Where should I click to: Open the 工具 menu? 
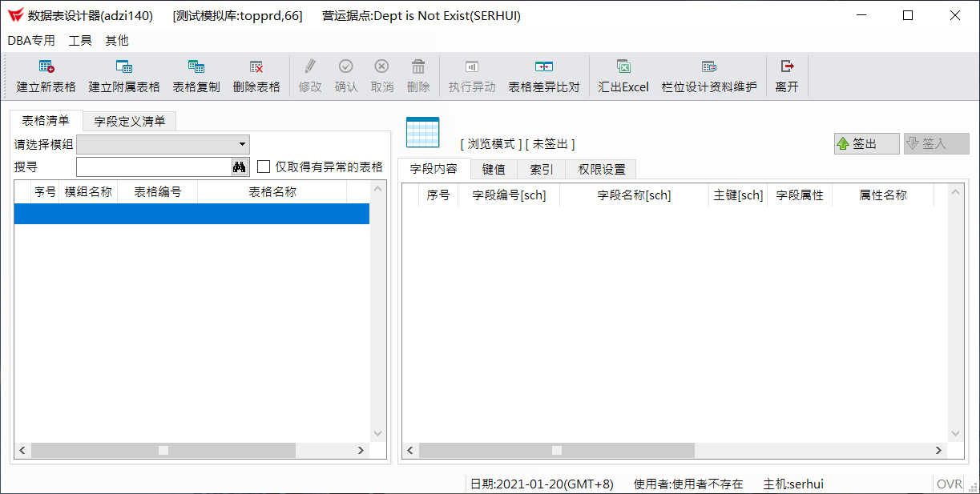pyautogui.click(x=80, y=40)
